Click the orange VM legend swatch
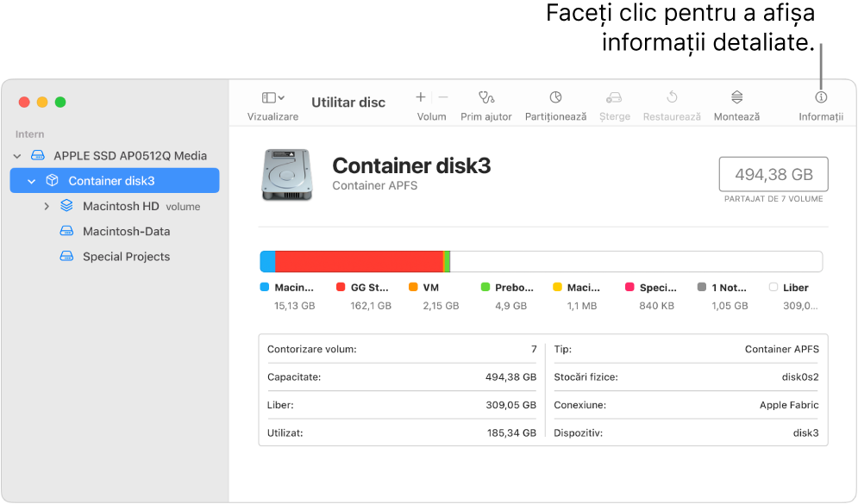 pyautogui.click(x=413, y=287)
